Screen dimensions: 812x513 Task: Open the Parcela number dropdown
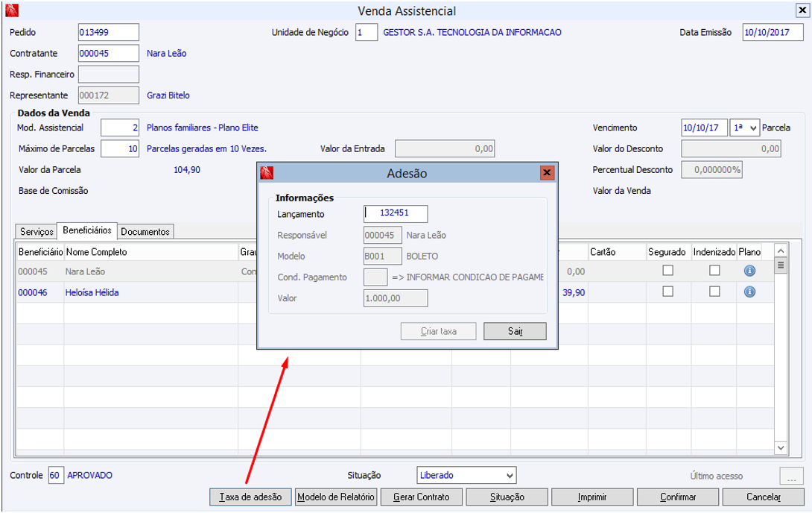745,128
